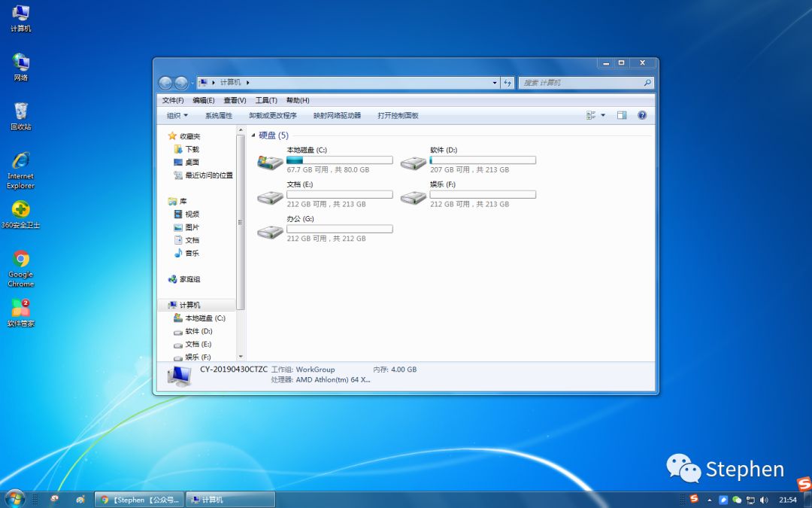Click the 计算机 taskbar button
Image resolution: width=812 pixels, height=508 pixels.
pos(231,500)
